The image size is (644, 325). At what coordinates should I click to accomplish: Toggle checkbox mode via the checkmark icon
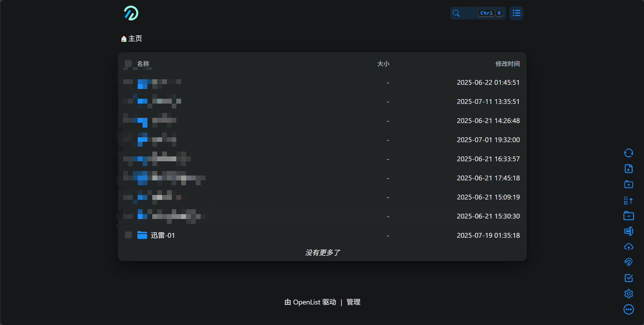pyautogui.click(x=628, y=278)
